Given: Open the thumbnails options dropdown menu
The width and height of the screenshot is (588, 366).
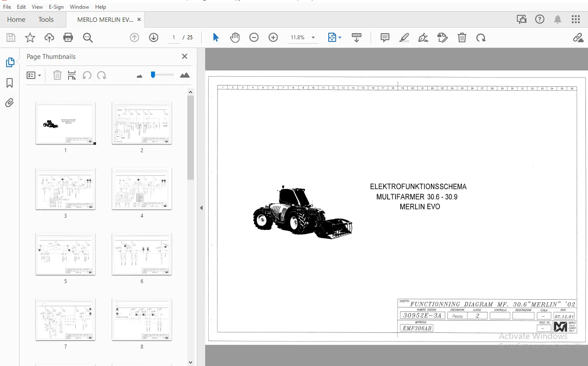Looking at the screenshot, I should click(x=34, y=75).
